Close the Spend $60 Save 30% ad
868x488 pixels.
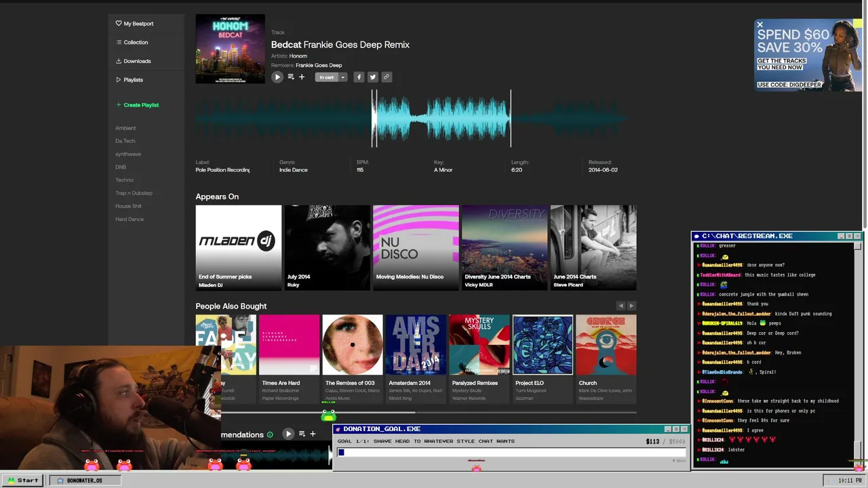(x=759, y=24)
